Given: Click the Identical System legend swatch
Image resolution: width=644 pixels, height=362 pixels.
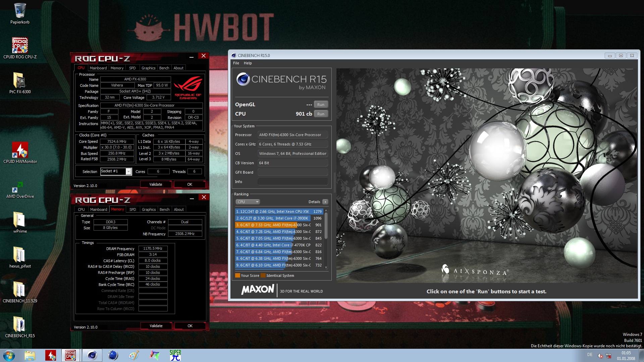Looking at the screenshot, I should coord(263,276).
